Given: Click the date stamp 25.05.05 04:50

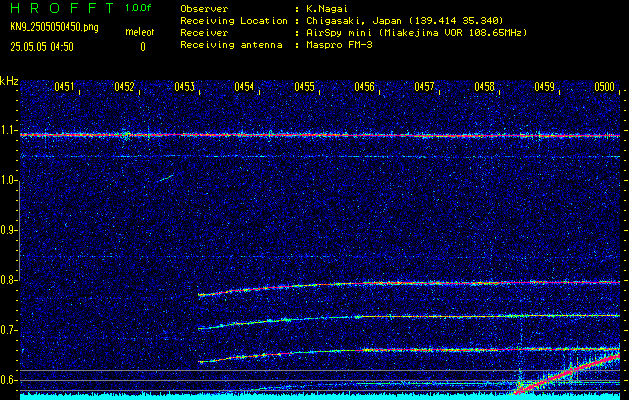Looking at the screenshot, I should point(42,47).
